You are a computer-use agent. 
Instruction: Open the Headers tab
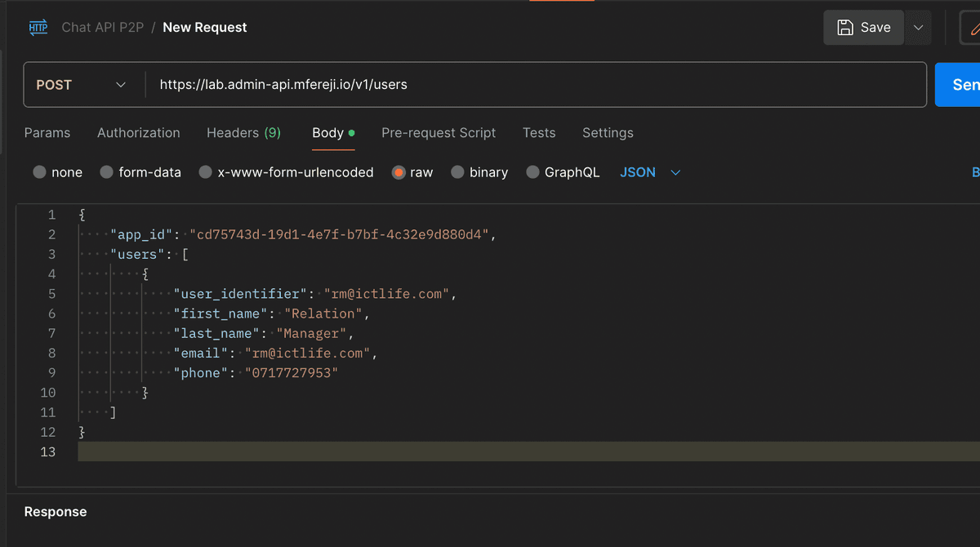pyautogui.click(x=243, y=132)
